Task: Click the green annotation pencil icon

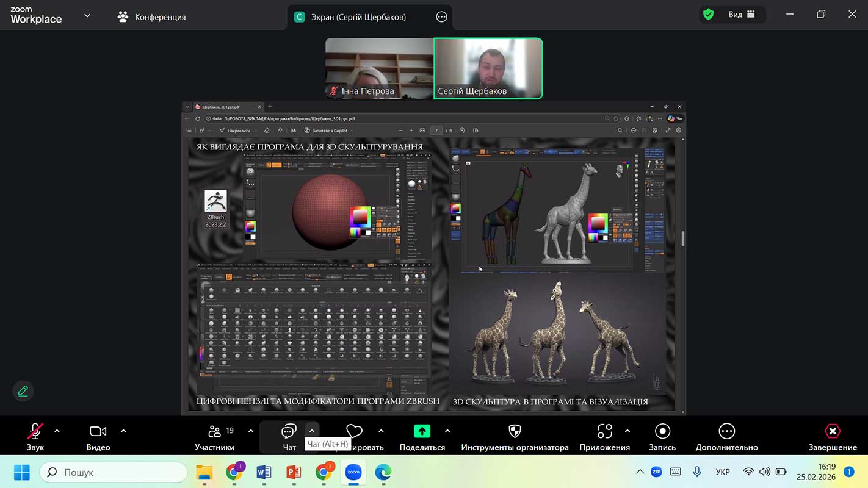Action: tap(23, 391)
